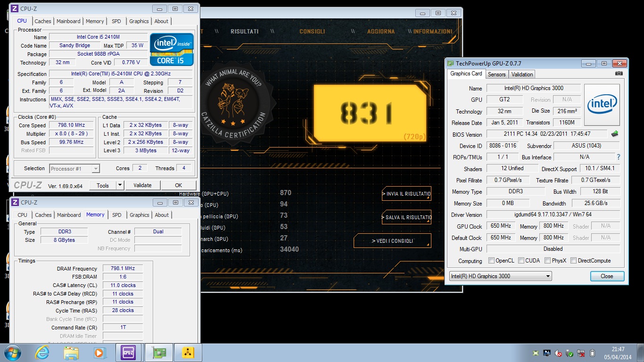
Task: Switch to Catzilla on the taskbar
Action: click(x=188, y=353)
